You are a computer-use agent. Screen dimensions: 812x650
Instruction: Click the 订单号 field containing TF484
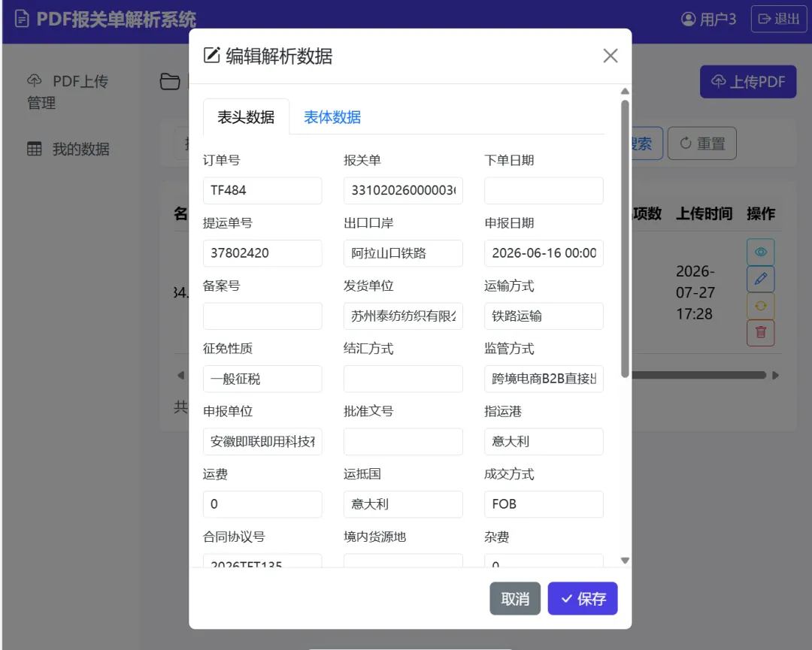tap(262, 190)
